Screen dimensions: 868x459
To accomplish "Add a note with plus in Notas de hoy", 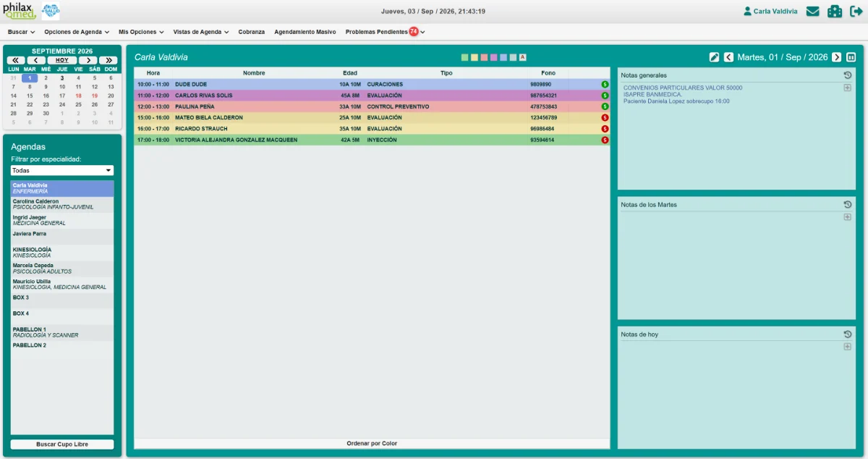I will pyautogui.click(x=848, y=347).
